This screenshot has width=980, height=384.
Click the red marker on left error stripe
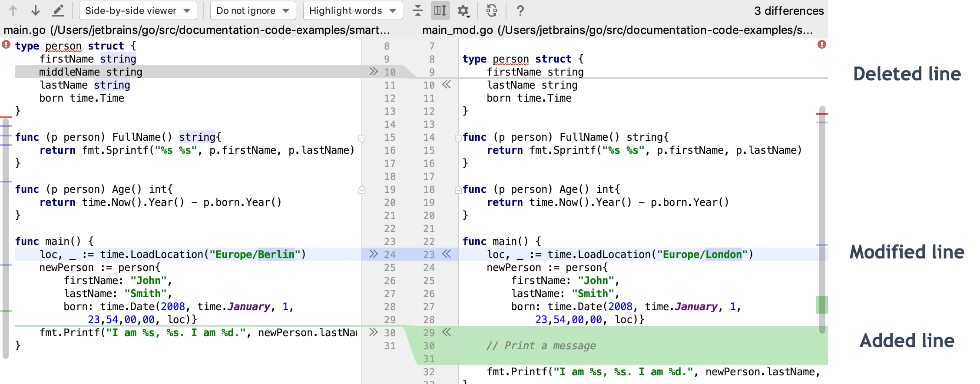coord(6,117)
